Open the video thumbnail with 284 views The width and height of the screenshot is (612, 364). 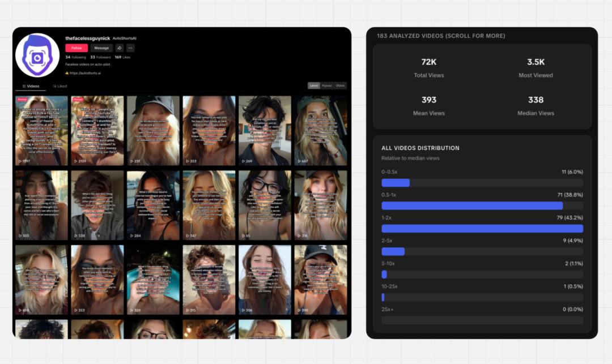click(153, 205)
